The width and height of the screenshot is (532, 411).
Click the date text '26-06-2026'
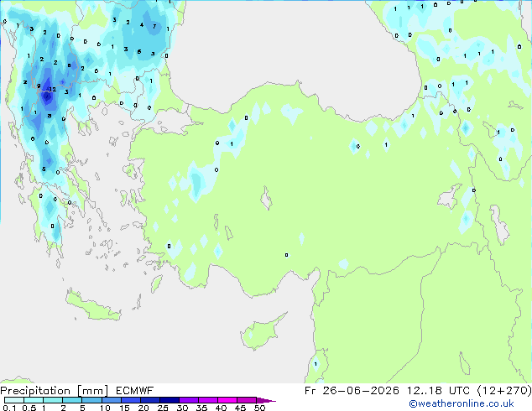click(x=360, y=391)
